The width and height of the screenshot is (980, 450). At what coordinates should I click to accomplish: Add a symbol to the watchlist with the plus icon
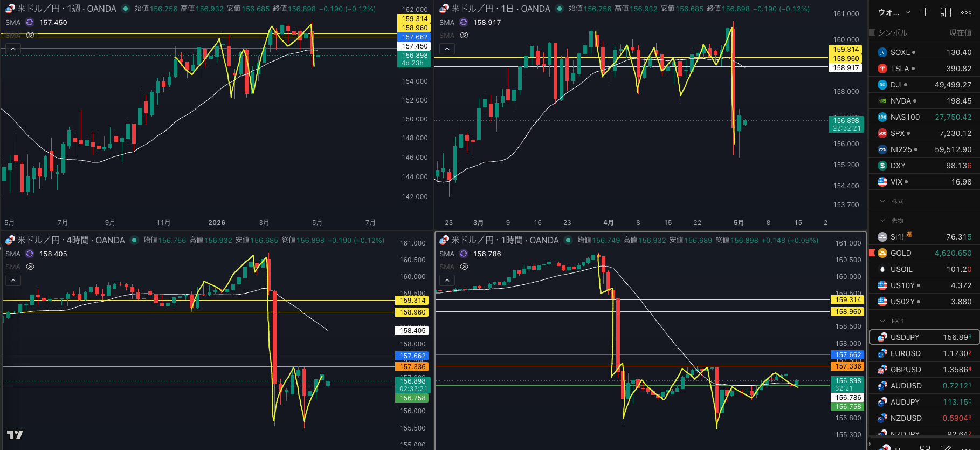tap(925, 12)
